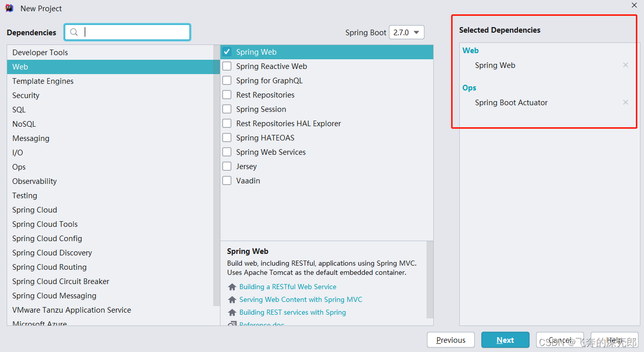Remove Spring Boot Actuator dependency

(x=626, y=102)
